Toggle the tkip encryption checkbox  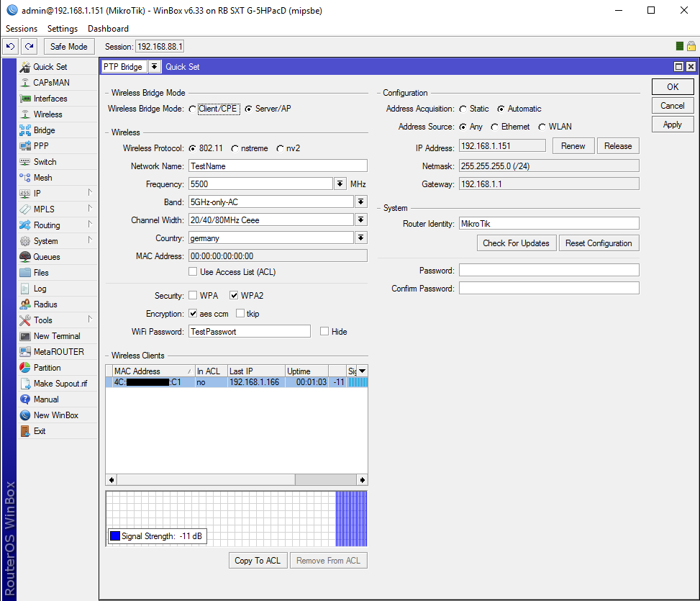click(x=240, y=313)
